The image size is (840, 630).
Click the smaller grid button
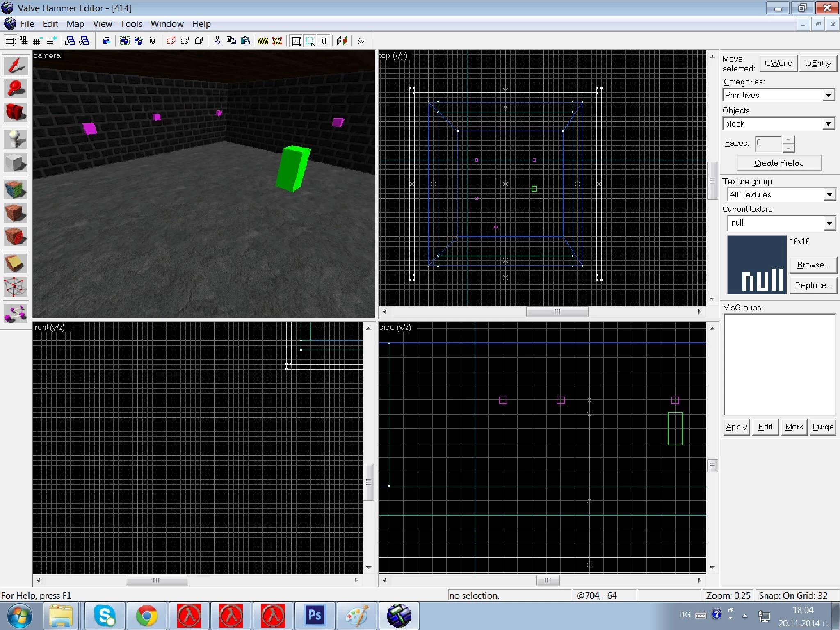[37, 41]
